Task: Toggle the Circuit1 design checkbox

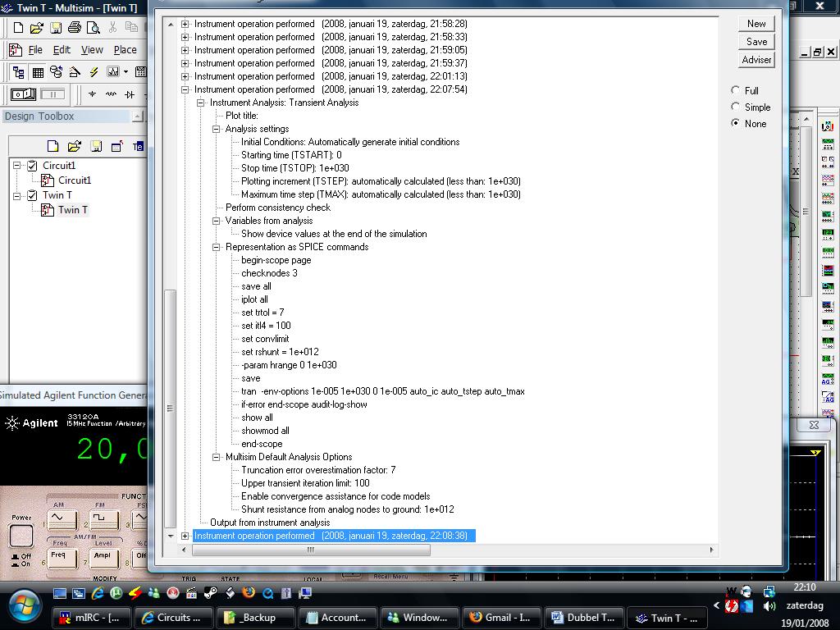Action: click(x=32, y=166)
